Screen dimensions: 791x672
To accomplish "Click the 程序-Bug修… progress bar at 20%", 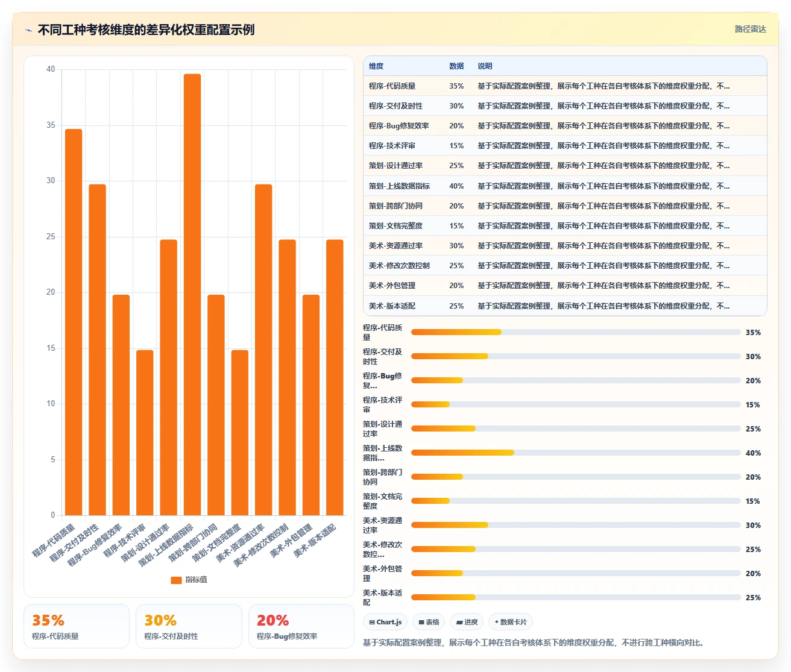I will tap(576, 380).
